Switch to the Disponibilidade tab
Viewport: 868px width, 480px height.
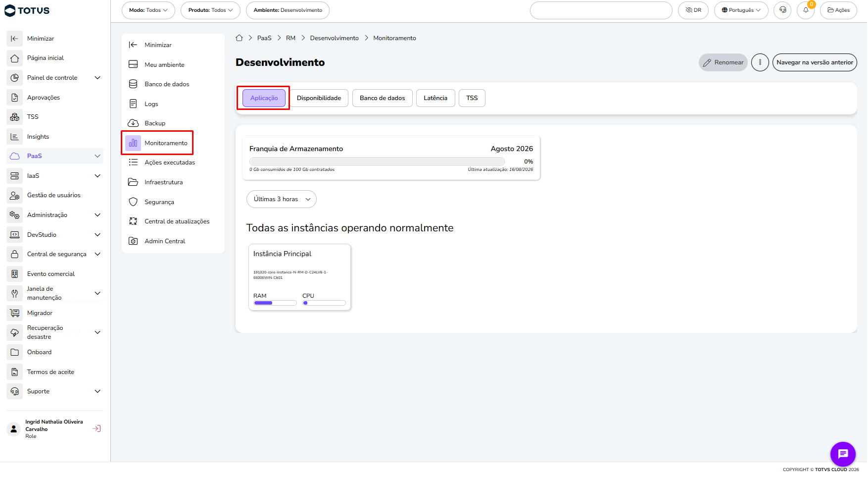tap(319, 98)
